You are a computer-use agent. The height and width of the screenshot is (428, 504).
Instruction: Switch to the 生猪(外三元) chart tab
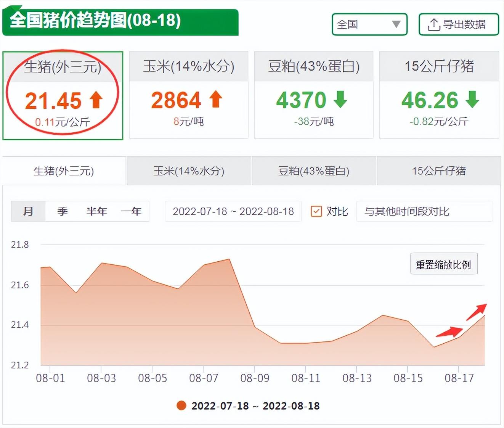coord(64,171)
